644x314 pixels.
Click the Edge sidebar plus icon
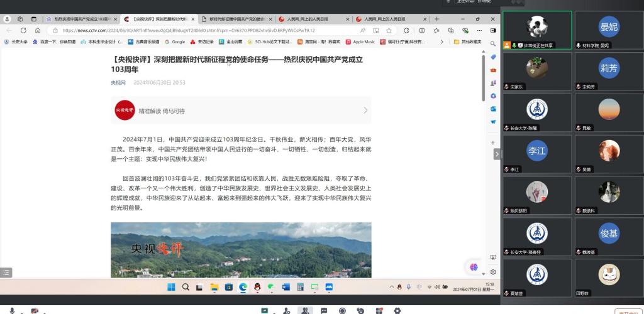(493, 143)
